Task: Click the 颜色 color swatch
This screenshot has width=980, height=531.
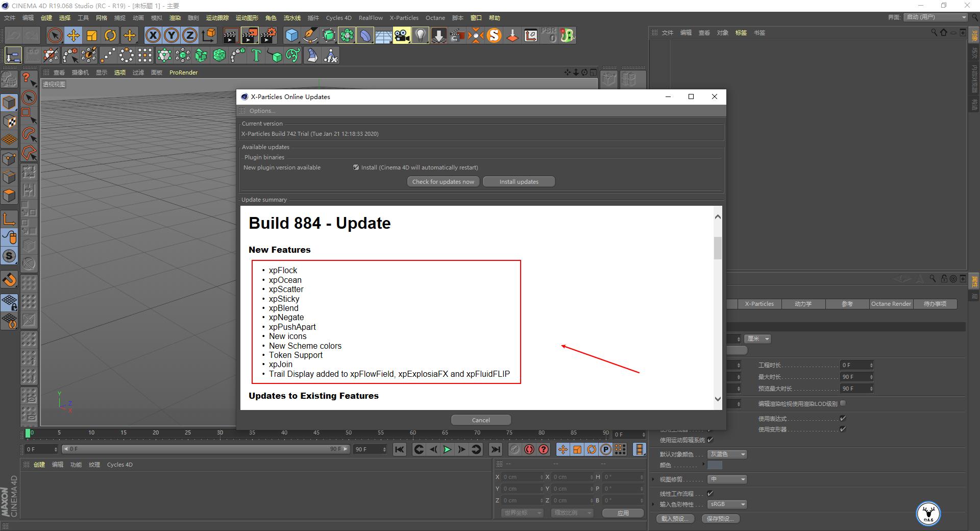Action: [715, 465]
